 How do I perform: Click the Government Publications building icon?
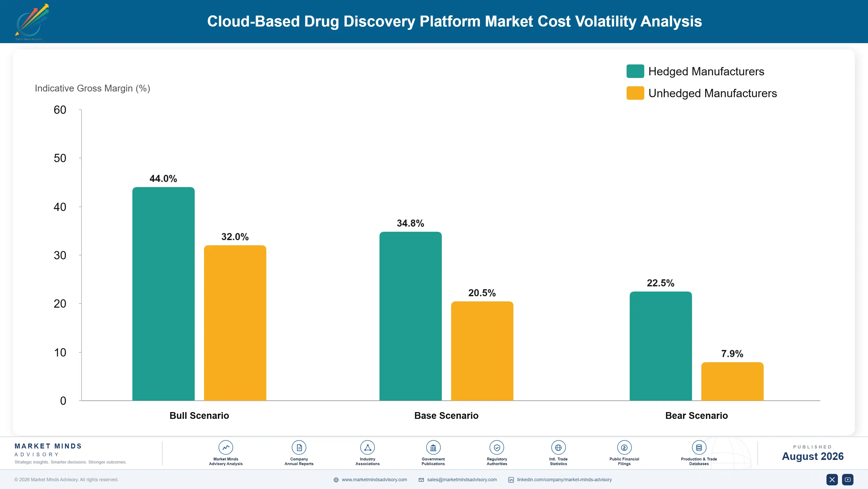(x=433, y=447)
